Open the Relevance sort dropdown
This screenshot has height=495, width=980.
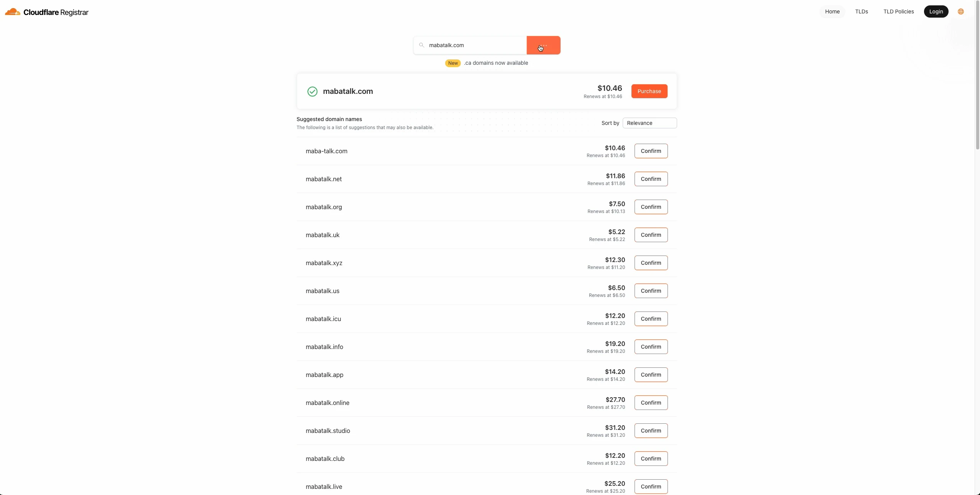pyautogui.click(x=650, y=123)
